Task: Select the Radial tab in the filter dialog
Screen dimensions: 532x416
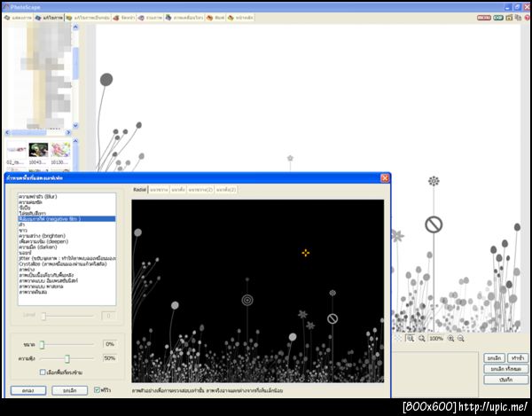Action: pos(139,190)
